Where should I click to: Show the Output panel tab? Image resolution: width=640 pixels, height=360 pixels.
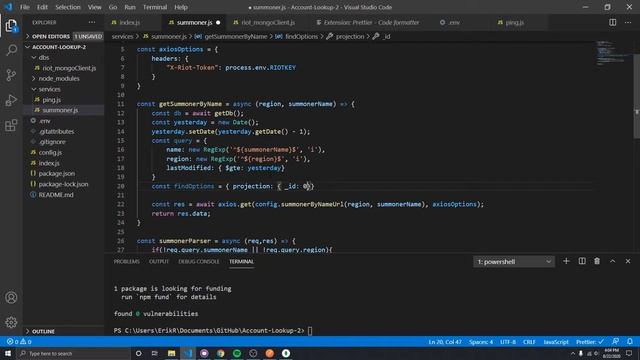pos(159,261)
